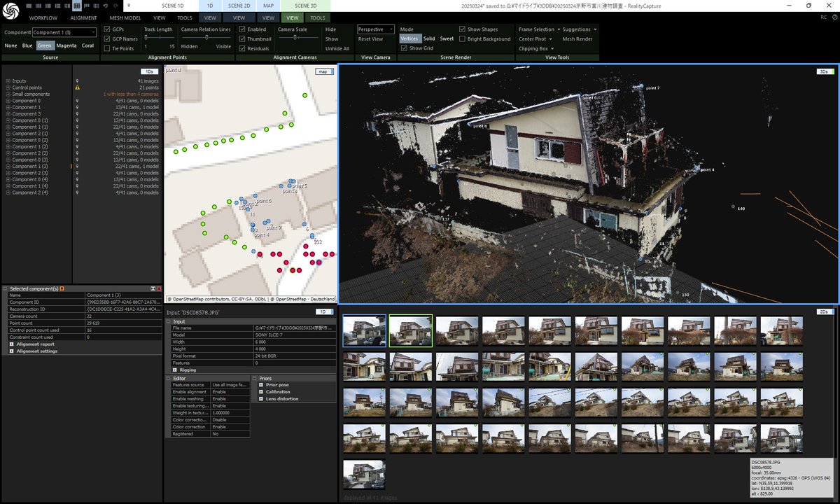Expand the Control points tree node
The width and height of the screenshot is (840, 504).
click(8, 87)
